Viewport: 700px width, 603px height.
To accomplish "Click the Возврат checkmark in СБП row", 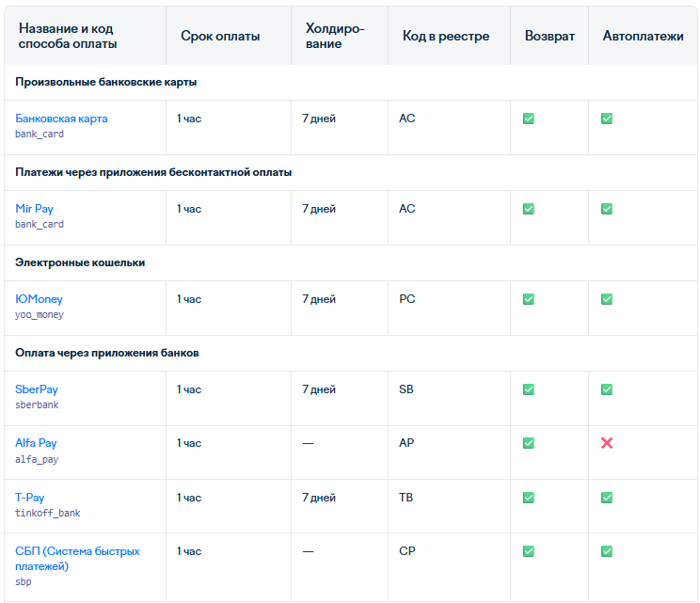I will coord(529,551).
